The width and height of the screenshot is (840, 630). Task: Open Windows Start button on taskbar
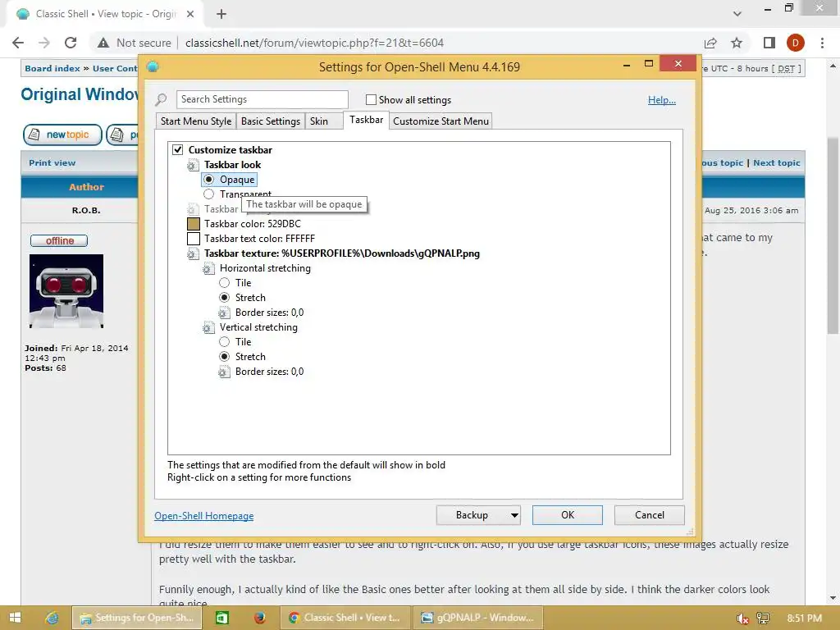click(x=15, y=618)
